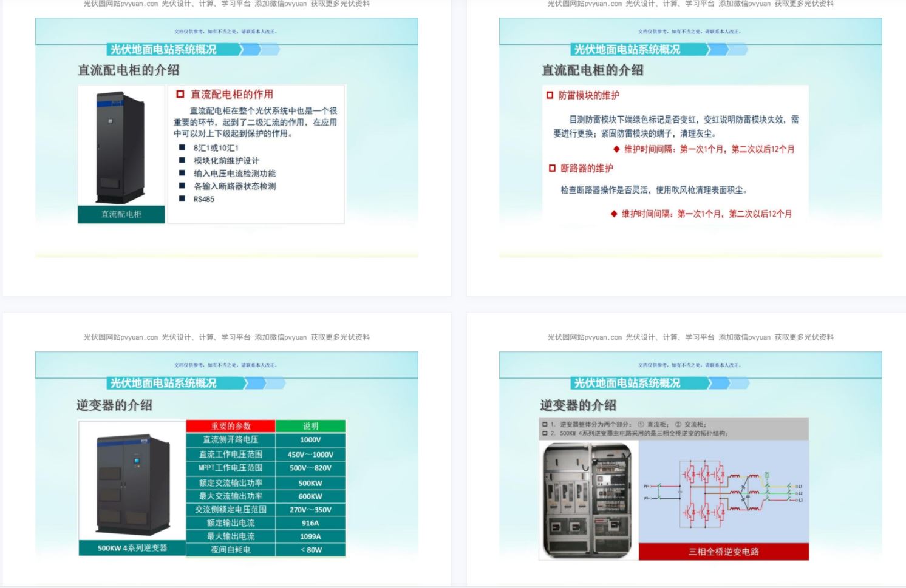Click the black square bullet before 8汇1或10汇1
This screenshot has width=906, height=588.
click(x=182, y=147)
